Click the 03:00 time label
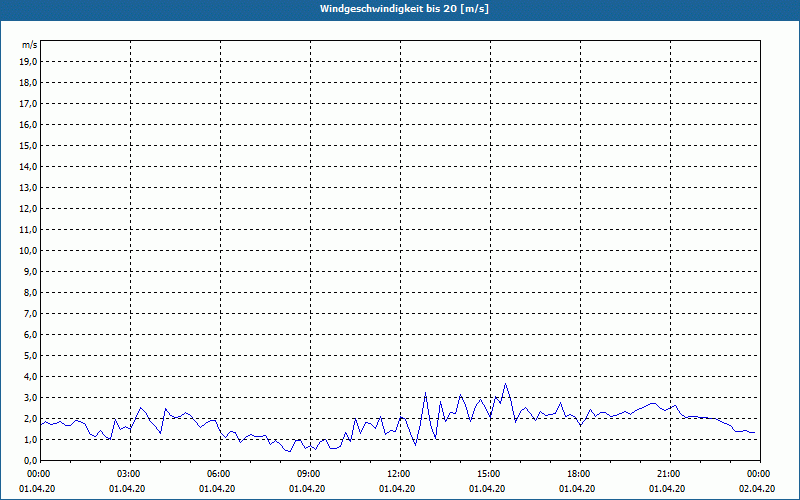This screenshot has width=800, height=500. [x=130, y=474]
